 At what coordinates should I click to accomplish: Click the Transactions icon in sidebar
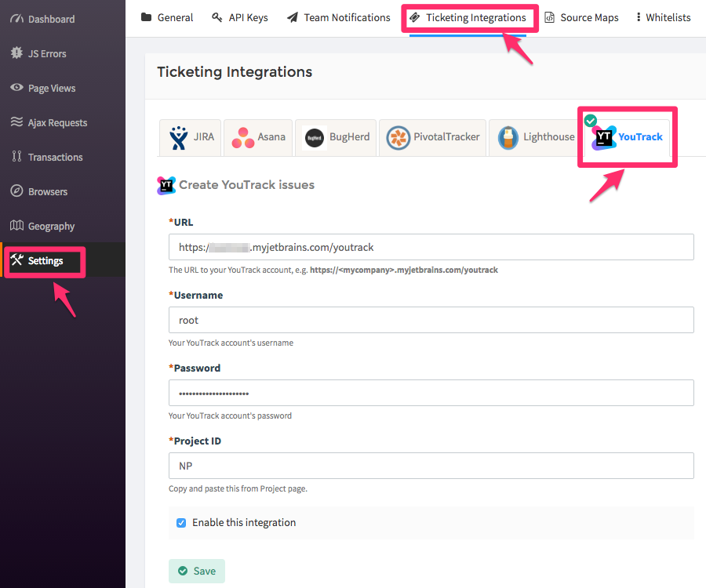(16, 157)
